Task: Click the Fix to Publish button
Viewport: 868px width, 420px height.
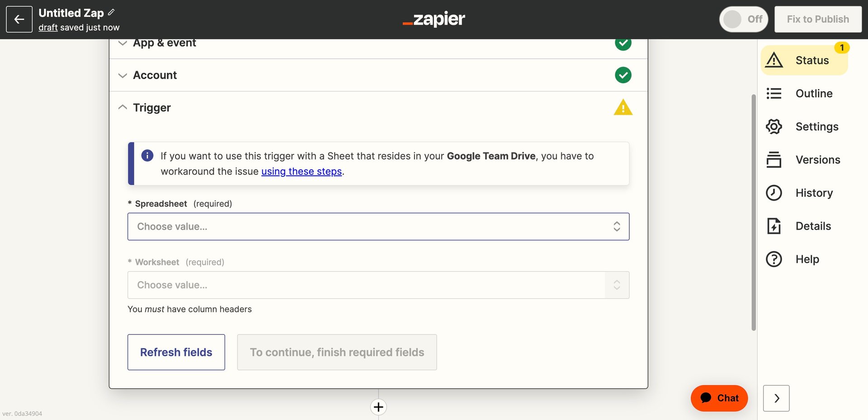Action: 818,19
